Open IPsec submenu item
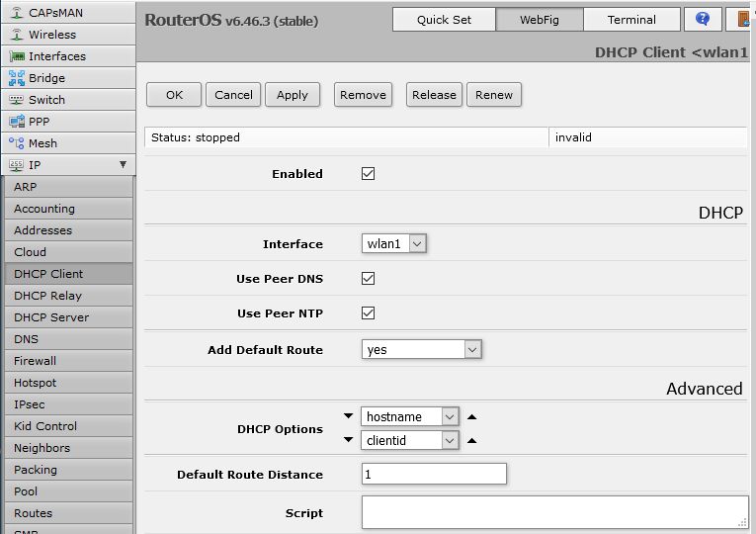 [x=69, y=404]
